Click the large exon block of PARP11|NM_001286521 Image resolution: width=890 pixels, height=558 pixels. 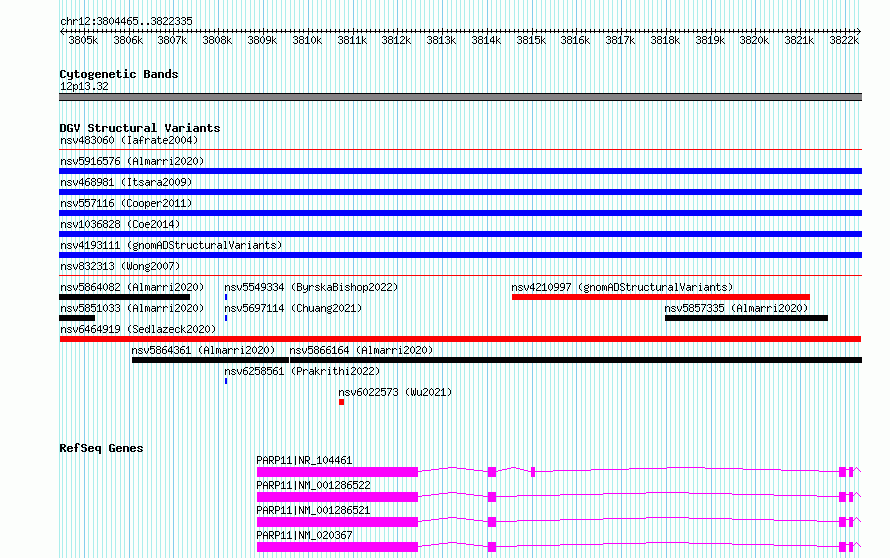pos(337,522)
